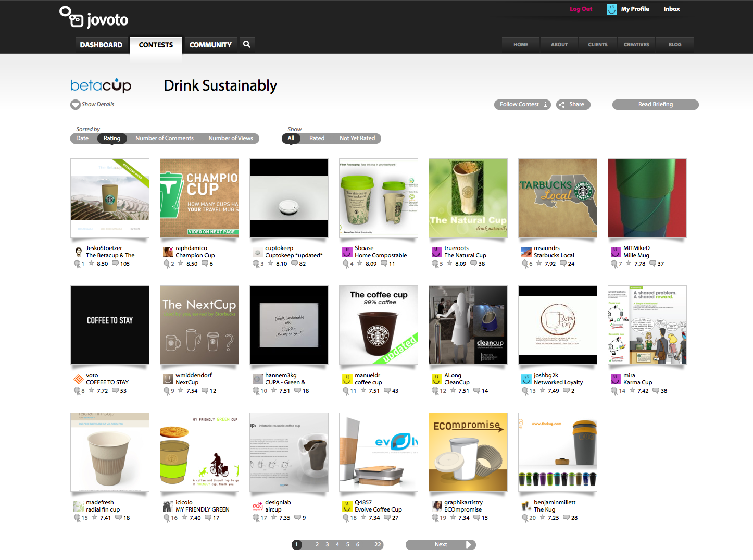
Task: Sort entries by Date
Action: click(x=82, y=139)
